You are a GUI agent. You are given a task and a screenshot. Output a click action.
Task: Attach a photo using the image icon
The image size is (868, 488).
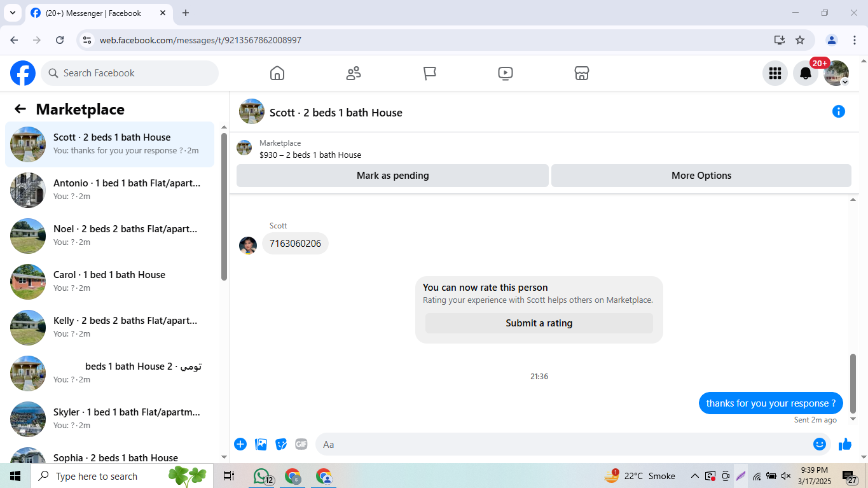point(261,444)
